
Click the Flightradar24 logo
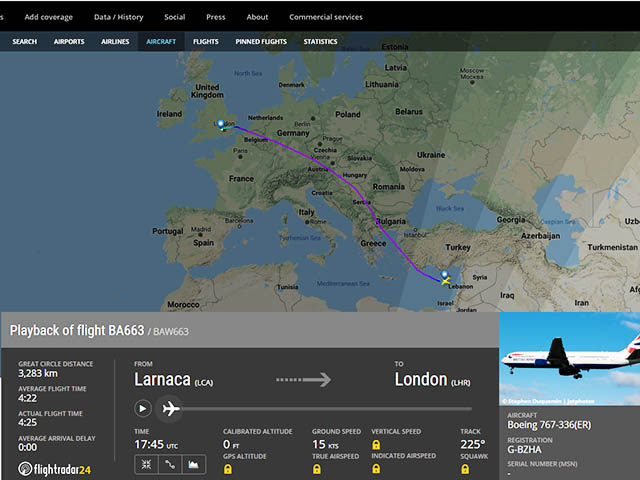coord(54,469)
